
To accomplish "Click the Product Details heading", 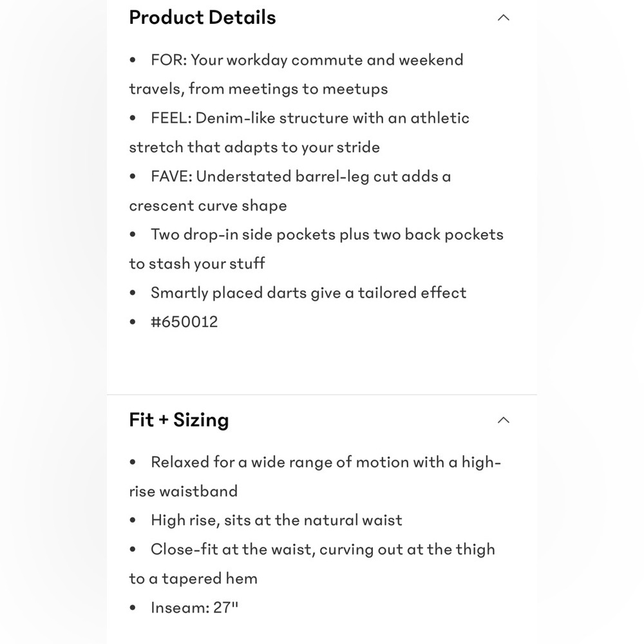I will click(x=202, y=17).
